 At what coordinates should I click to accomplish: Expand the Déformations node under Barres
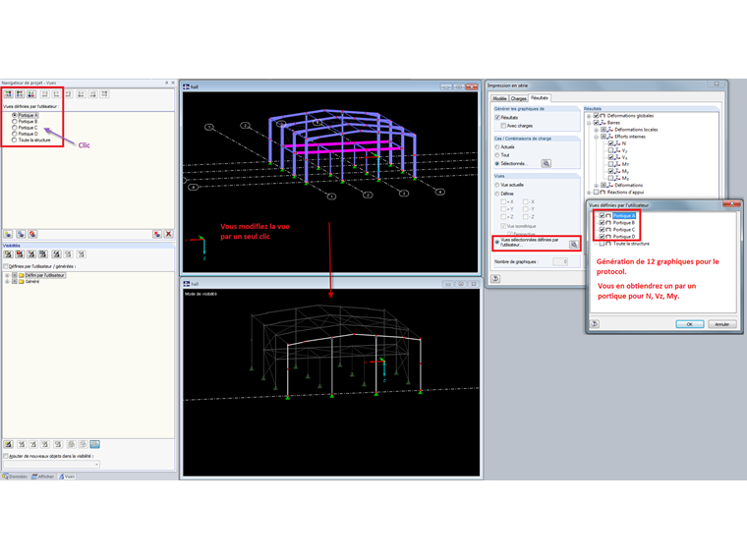[596, 186]
